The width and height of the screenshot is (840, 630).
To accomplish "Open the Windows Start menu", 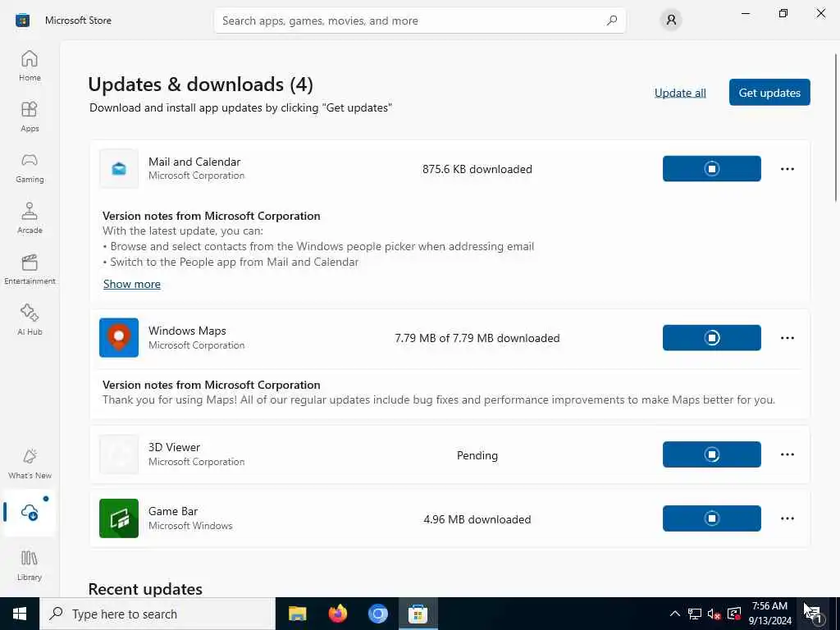I will (20, 614).
